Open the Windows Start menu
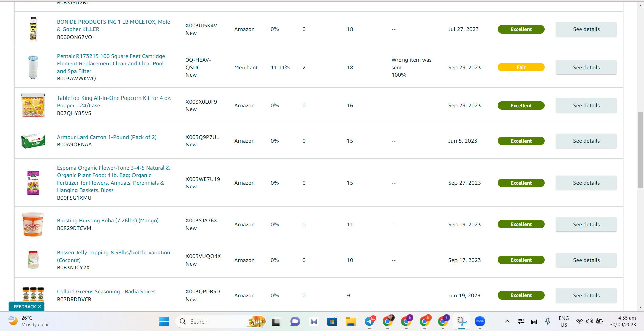Screen dimensions: 644x331 164,322
